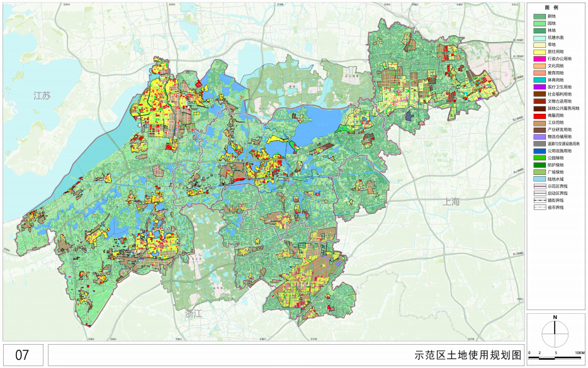The width and height of the screenshot is (588, 368).
Task: Click the sheet number 07 box
Action: point(23,355)
